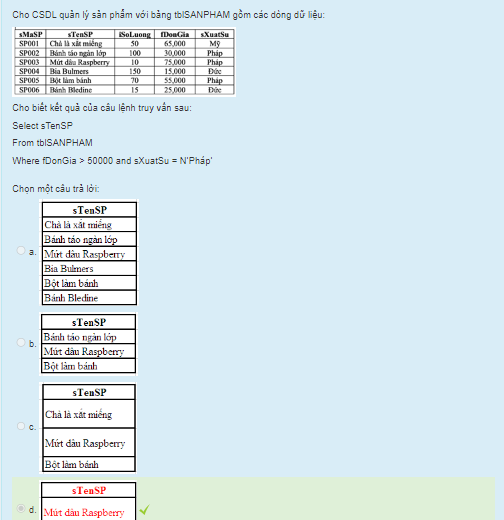Click the SP006 cell in data table
Viewport: 504px width, 520px height.
point(29,90)
